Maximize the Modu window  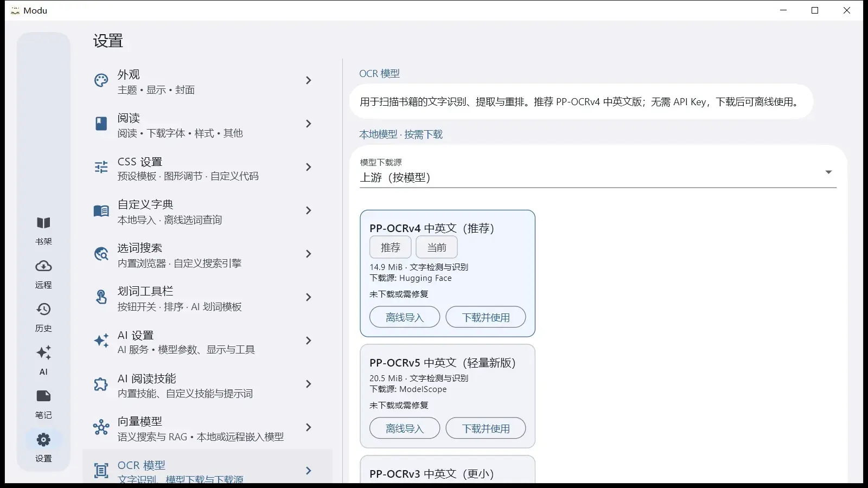coord(815,10)
